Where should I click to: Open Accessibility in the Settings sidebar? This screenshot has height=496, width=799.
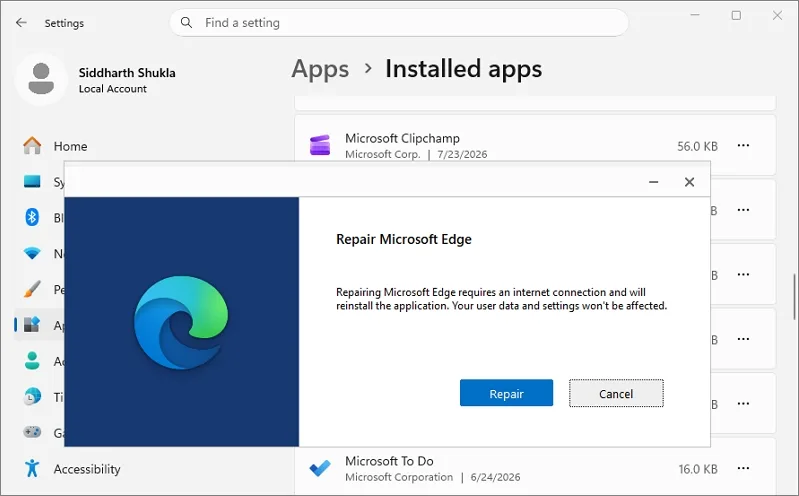(x=87, y=469)
